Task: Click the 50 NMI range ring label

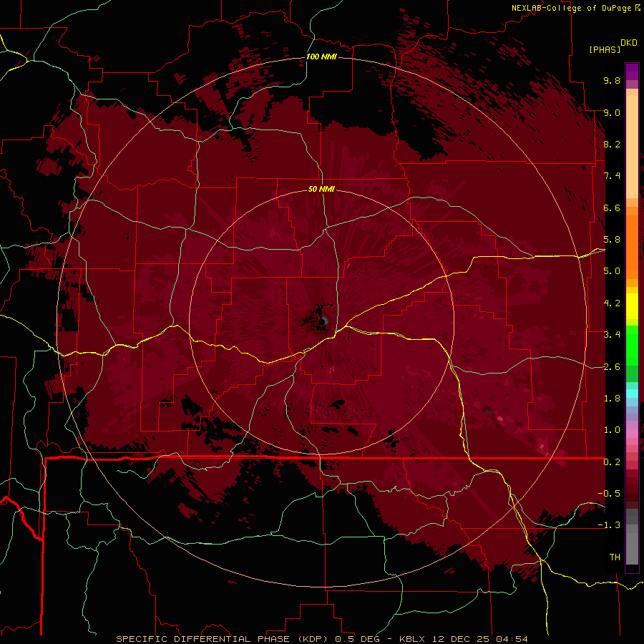Action: click(321, 189)
